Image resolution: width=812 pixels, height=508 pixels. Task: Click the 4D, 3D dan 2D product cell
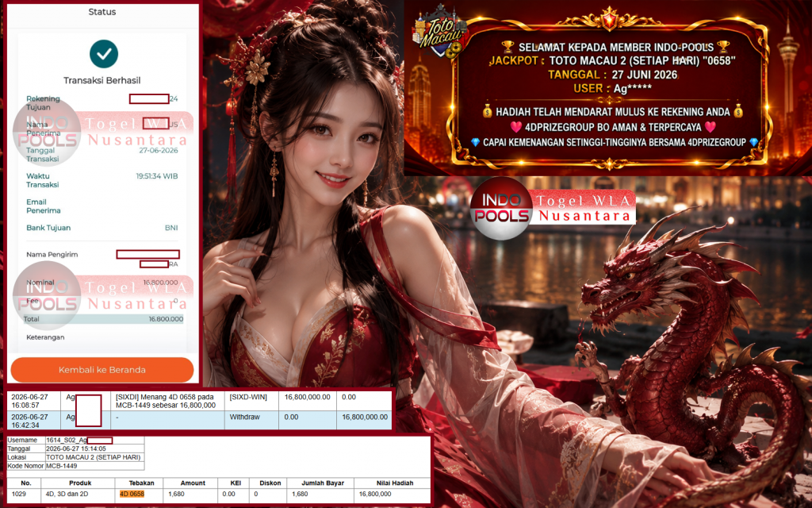[67, 494]
